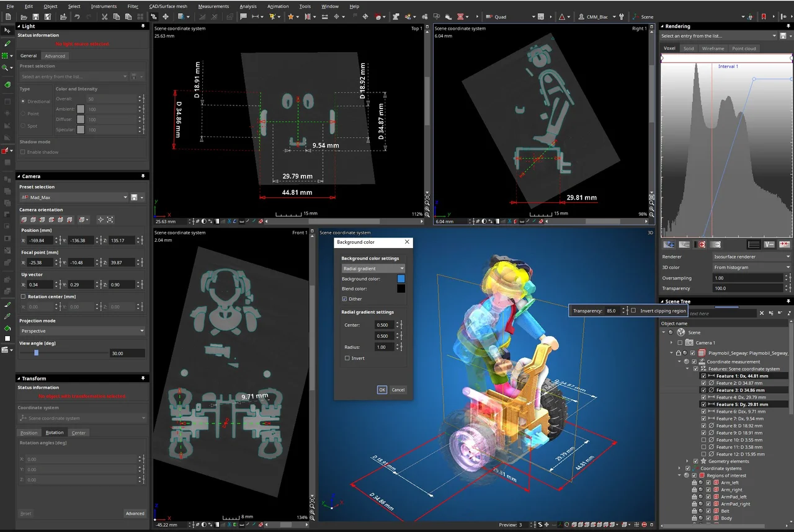
Task: Open the CAD/Surface mesh menu
Action: coord(167,6)
